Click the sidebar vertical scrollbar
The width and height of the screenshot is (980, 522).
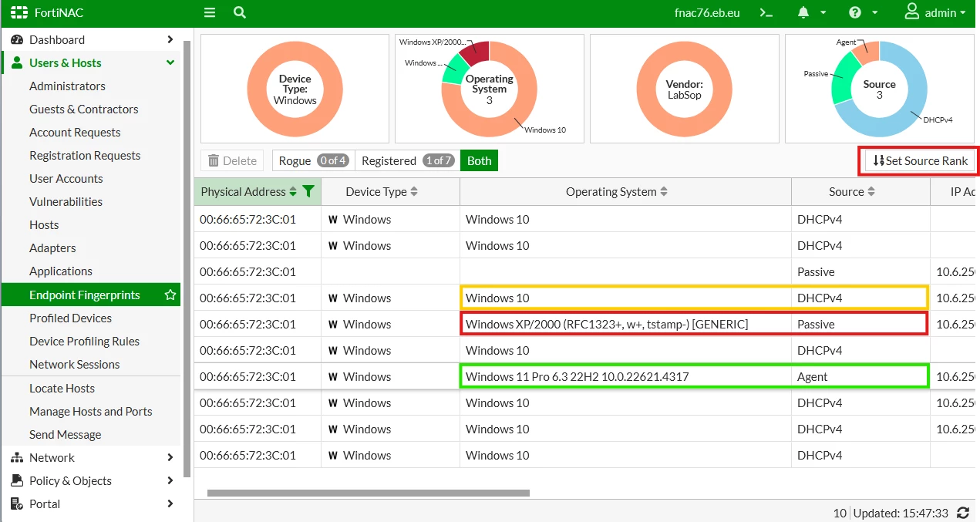[x=187, y=258]
